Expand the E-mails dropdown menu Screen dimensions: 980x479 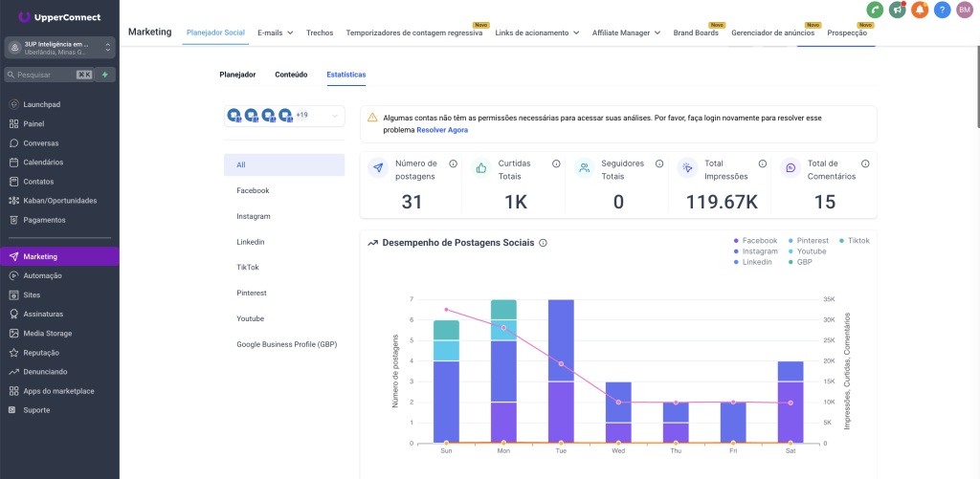click(276, 33)
